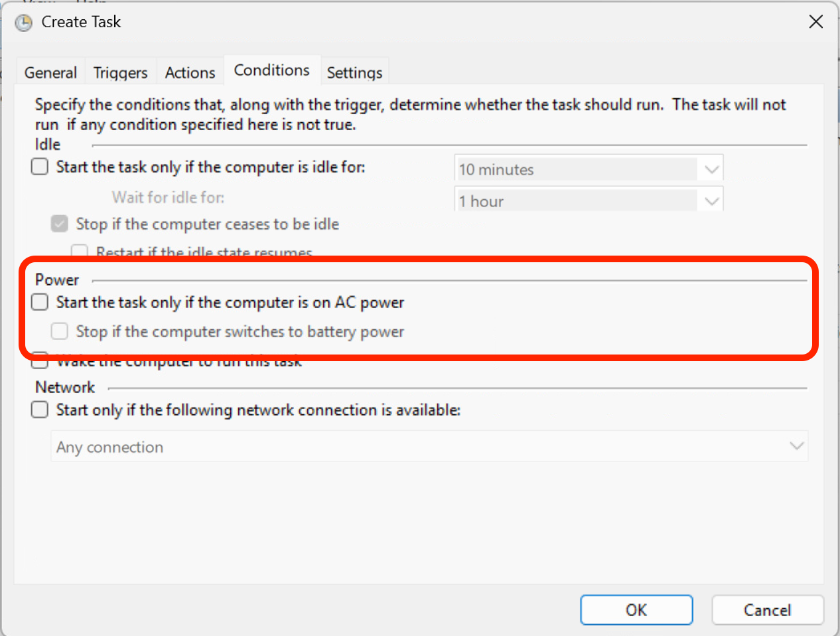Close the Create Task dialog

tap(815, 22)
